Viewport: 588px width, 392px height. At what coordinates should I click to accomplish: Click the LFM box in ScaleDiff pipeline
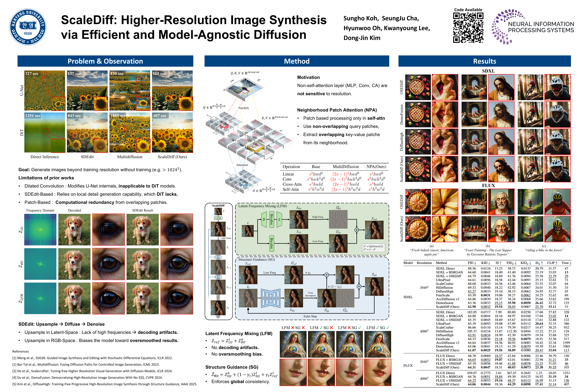(218, 218)
